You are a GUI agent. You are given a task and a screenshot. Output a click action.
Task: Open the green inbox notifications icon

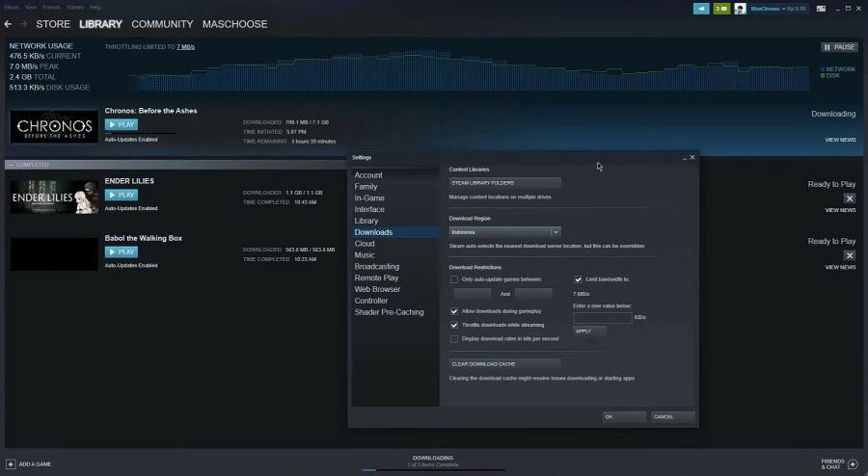click(720, 9)
